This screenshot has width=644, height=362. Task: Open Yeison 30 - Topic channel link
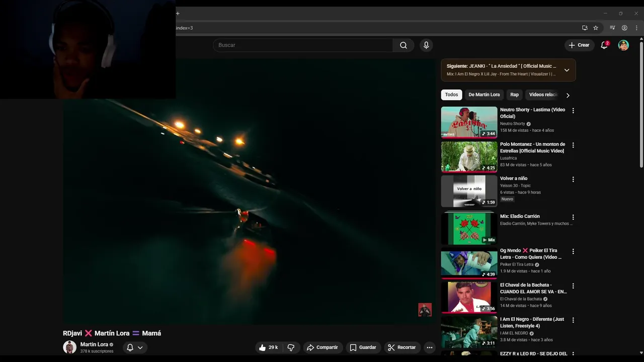coord(515,186)
